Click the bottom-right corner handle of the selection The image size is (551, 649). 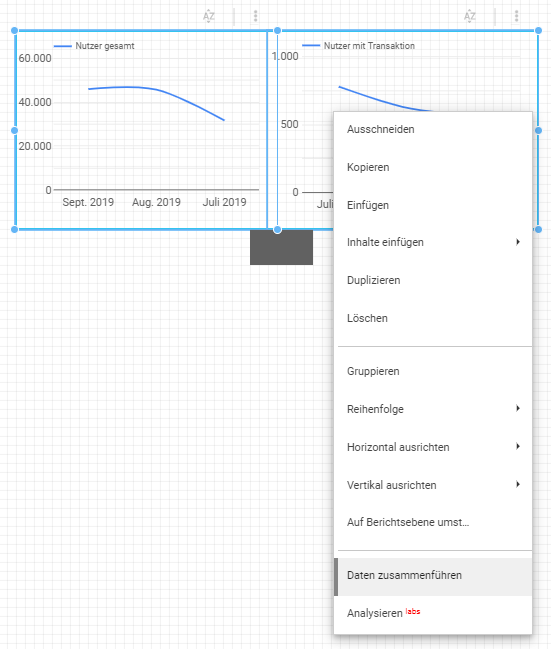[x=538, y=229]
